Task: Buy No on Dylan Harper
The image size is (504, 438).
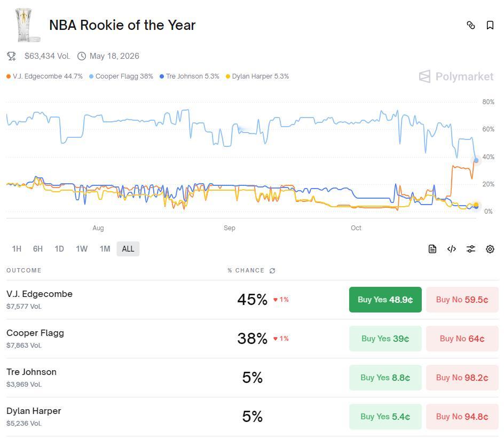Action: click(462, 417)
